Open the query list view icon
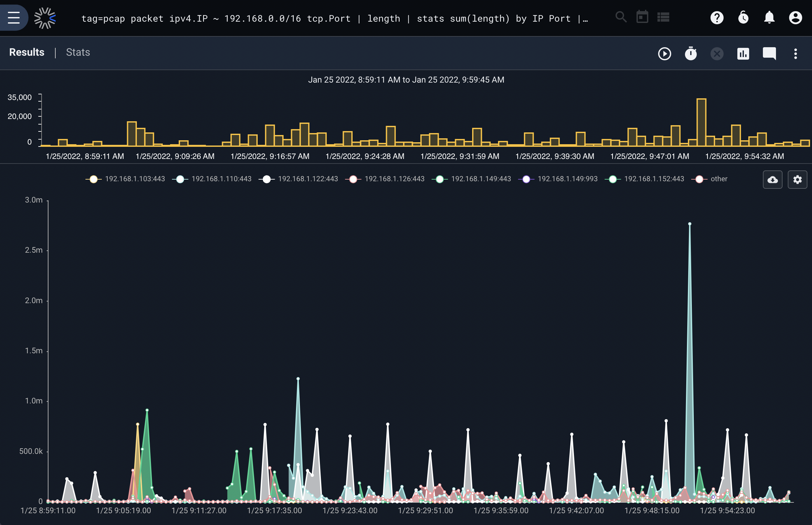Screen dimensions: 812x525 [x=663, y=17]
